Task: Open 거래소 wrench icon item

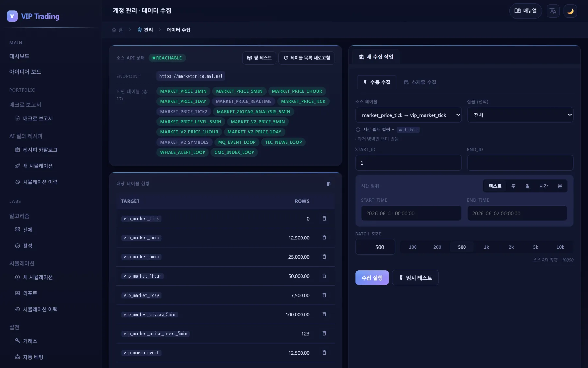Action: click(26, 341)
